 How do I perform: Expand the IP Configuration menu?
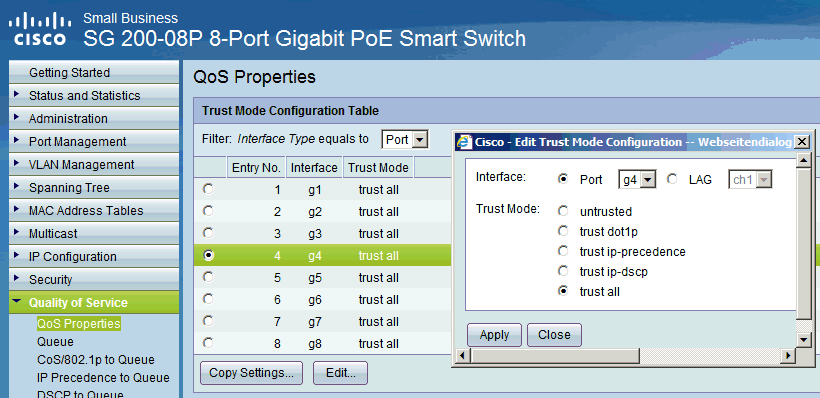point(94,257)
